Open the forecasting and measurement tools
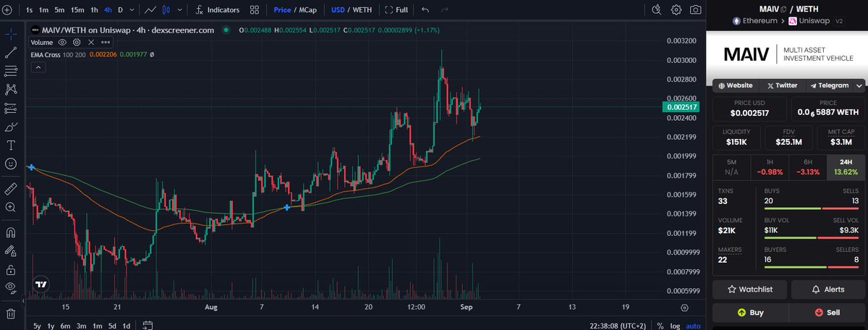 [x=11, y=108]
